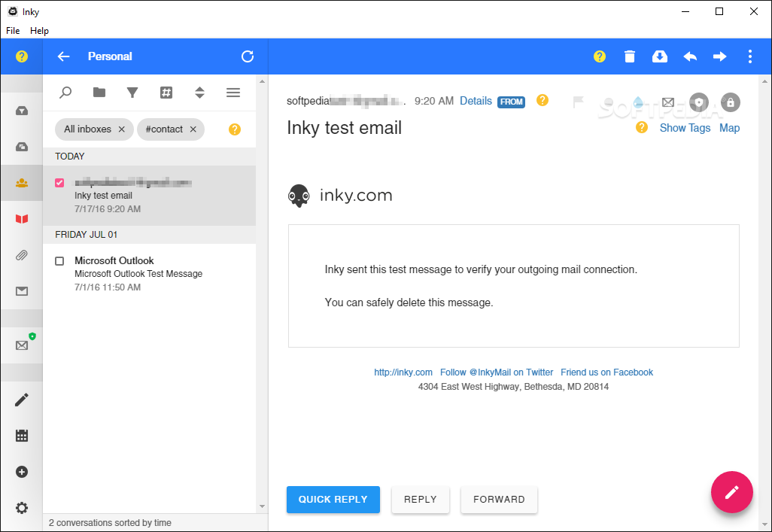The height and width of the screenshot is (532, 772).
Task: Select the orange contacts people sidebar icon
Action: coord(22,184)
